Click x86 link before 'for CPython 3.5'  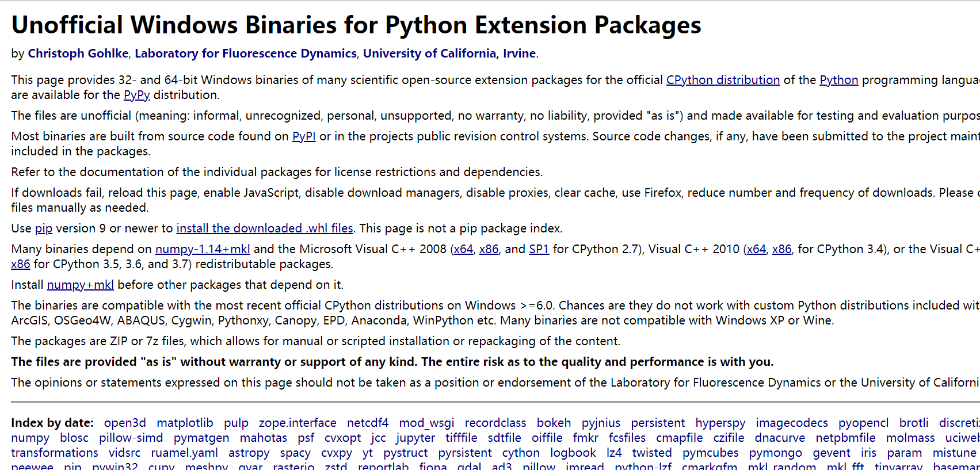pyautogui.click(x=21, y=264)
